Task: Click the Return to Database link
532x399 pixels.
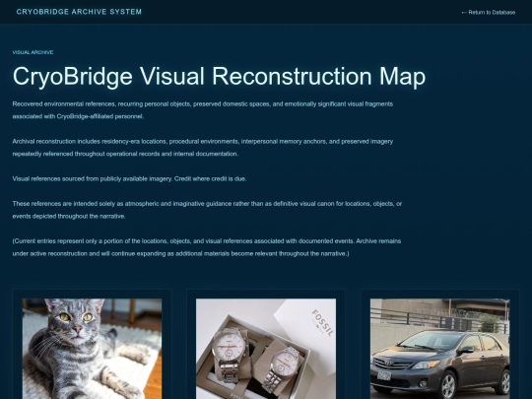Action: (x=489, y=13)
